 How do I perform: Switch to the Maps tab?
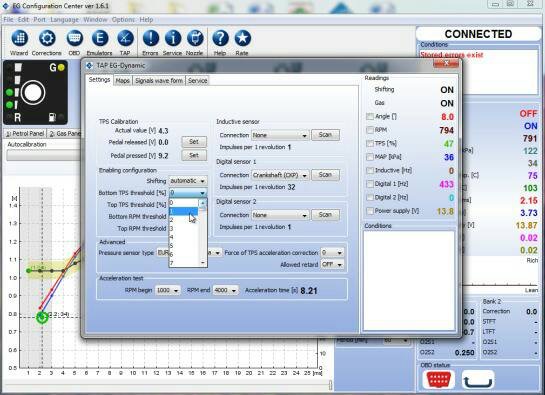[x=122, y=81]
